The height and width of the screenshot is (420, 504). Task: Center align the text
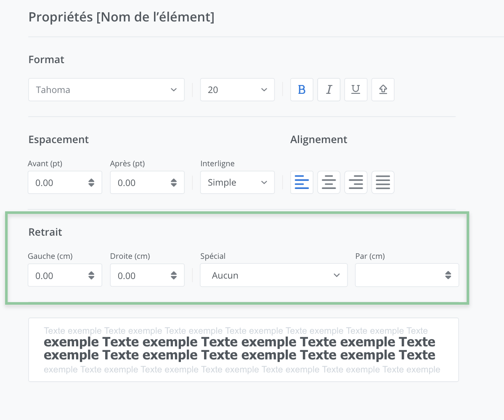tap(329, 182)
